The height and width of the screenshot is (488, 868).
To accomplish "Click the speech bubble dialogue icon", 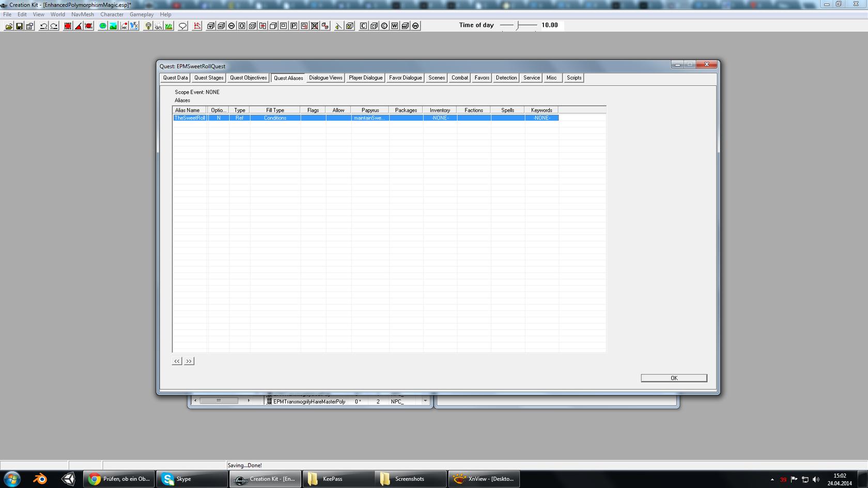I will click(x=182, y=26).
